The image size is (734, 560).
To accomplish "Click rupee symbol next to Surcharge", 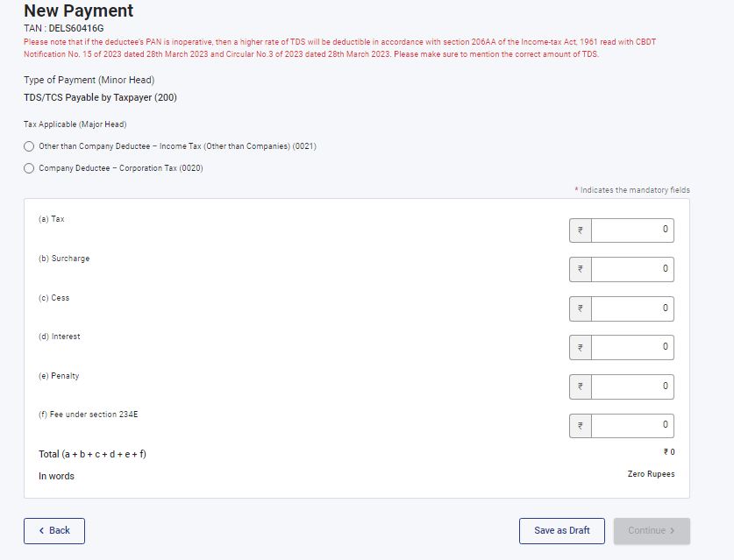I will (x=580, y=270).
